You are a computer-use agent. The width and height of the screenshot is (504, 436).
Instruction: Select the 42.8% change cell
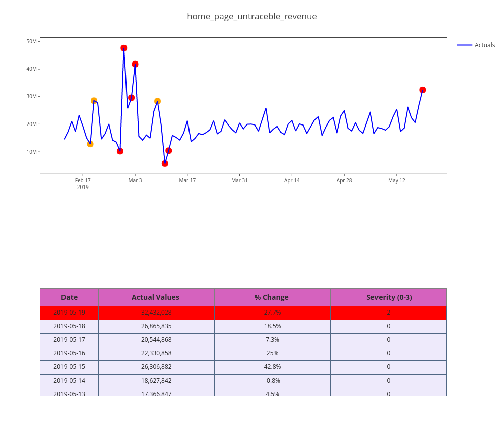272,367
